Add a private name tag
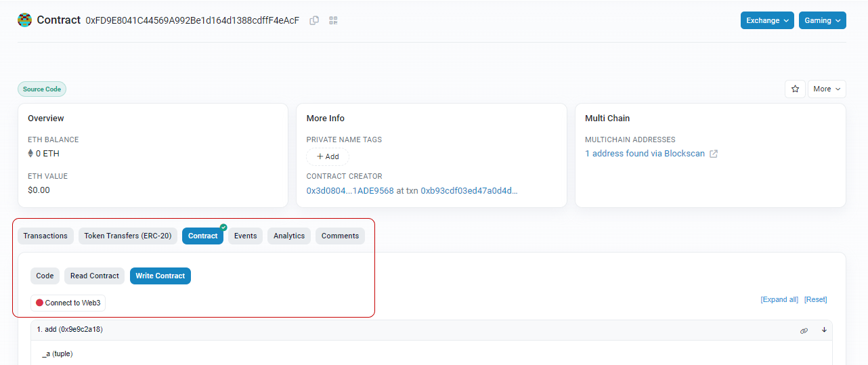The height and width of the screenshot is (365, 868). [328, 156]
